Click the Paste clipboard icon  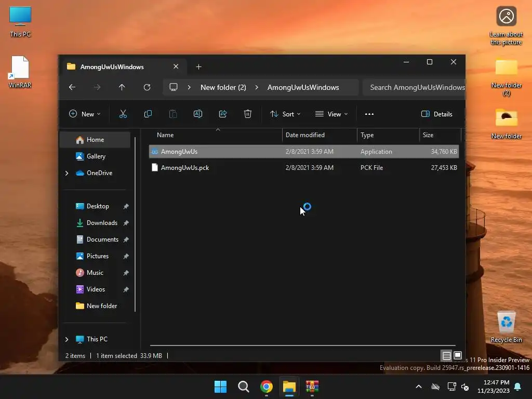[173, 114]
